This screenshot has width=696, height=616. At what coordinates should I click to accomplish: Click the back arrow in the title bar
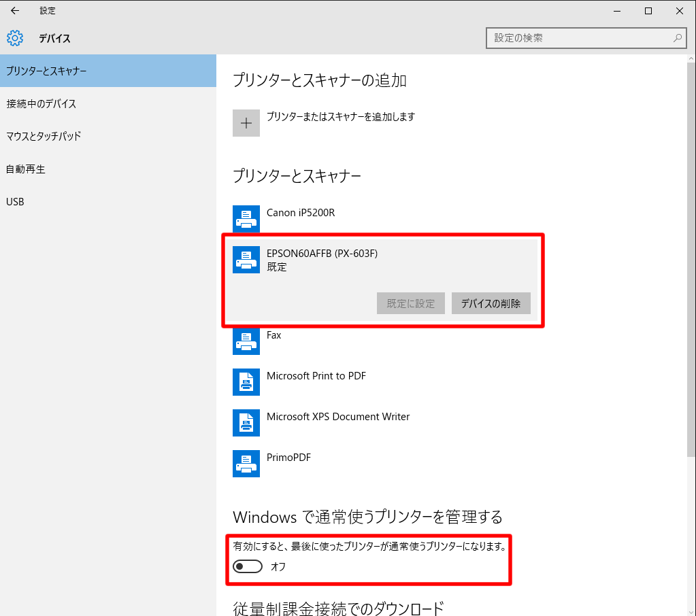click(15, 11)
